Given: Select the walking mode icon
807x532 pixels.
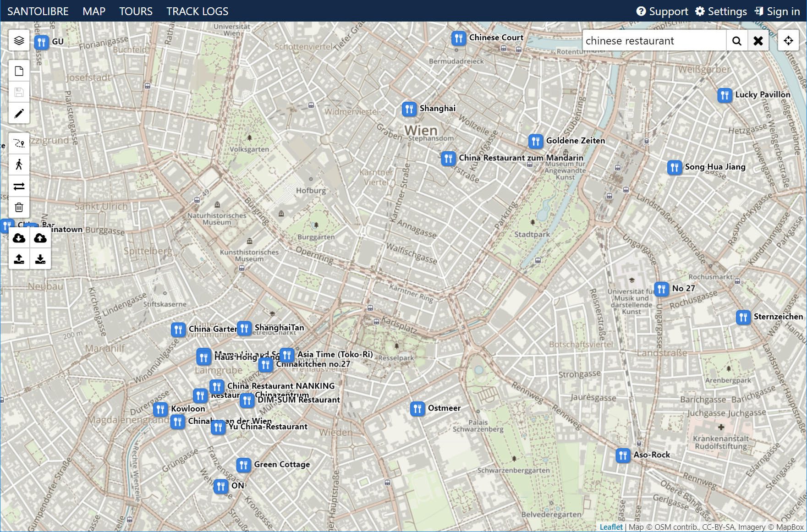Looking at the screenshot, I should tap(19, 165).
